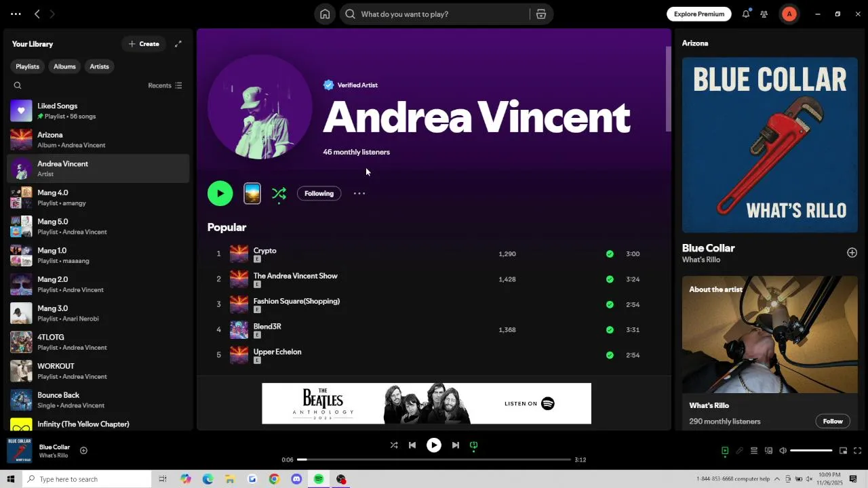This screenshot has height=488, width=868.
Task: Click Explore Premium button
Action: (699, 14)
